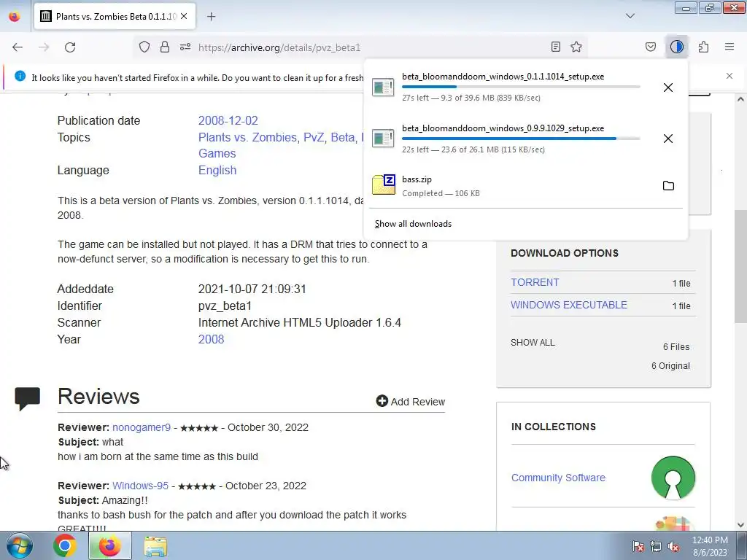Open Show all downloads
747x560 pixels.
click(x=413, y=224)
